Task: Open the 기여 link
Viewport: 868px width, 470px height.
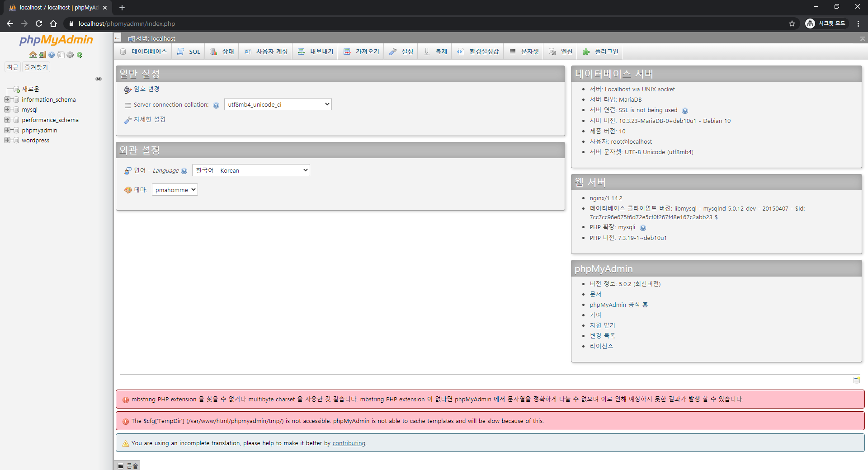Action: tap(595, 315)
